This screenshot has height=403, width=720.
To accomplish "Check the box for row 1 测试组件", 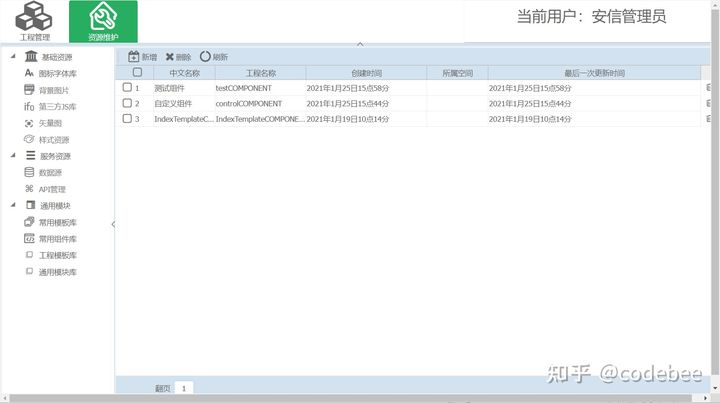I will [x=127, y=87].
